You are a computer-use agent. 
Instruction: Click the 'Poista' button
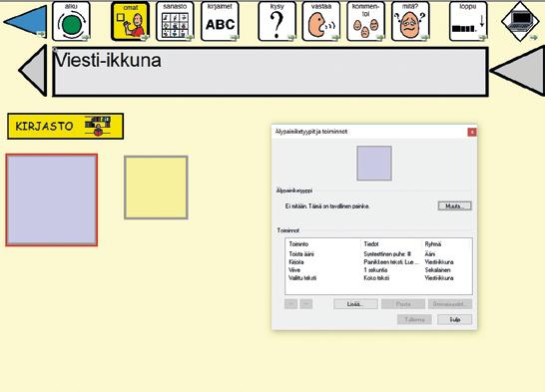[403, 304]
